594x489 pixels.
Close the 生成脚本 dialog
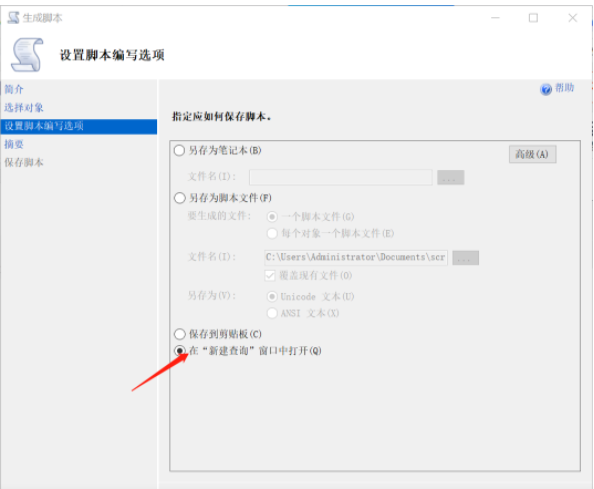(x=572, y=18)
